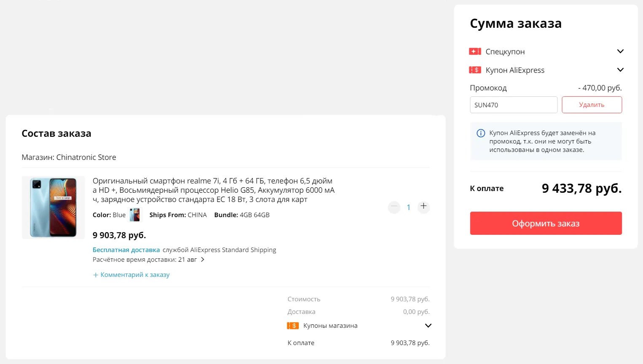Click the quantity number 1
This screenshot has width=643, height=364.
click(x=408, y=207)
